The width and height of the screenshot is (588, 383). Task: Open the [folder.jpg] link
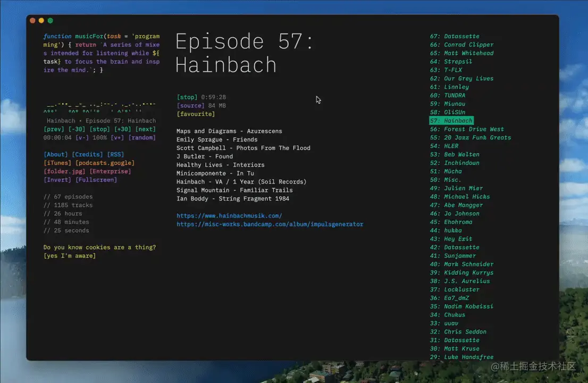64,171
